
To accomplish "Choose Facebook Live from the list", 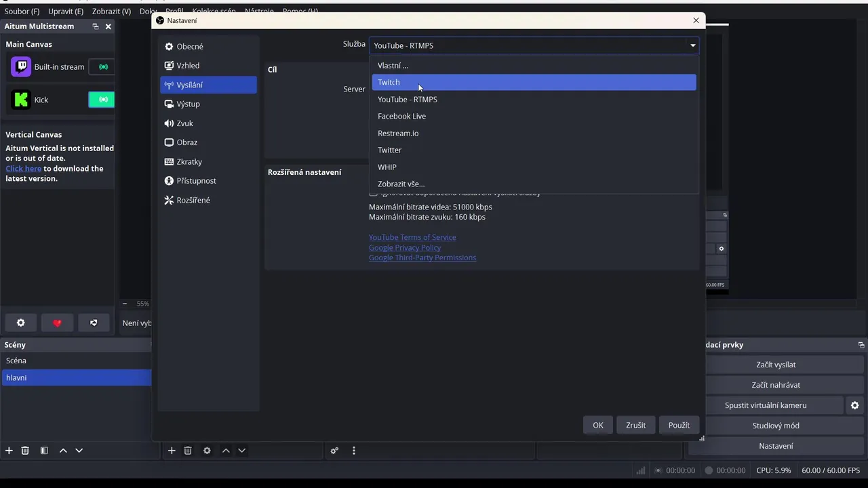I will 534,116.
